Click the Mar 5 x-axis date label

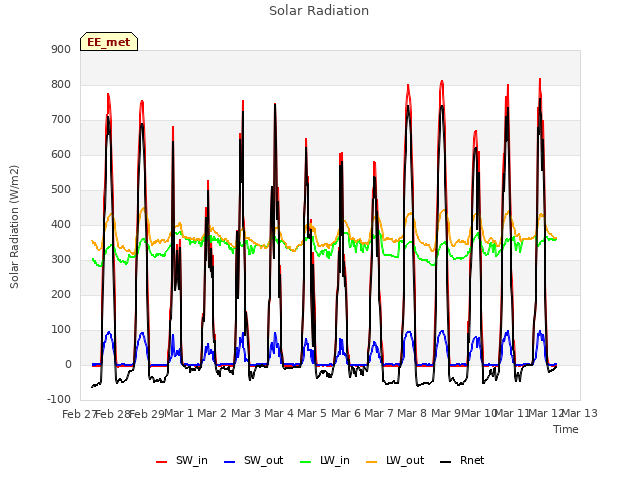pyautogui.click(x=312, y=413)
